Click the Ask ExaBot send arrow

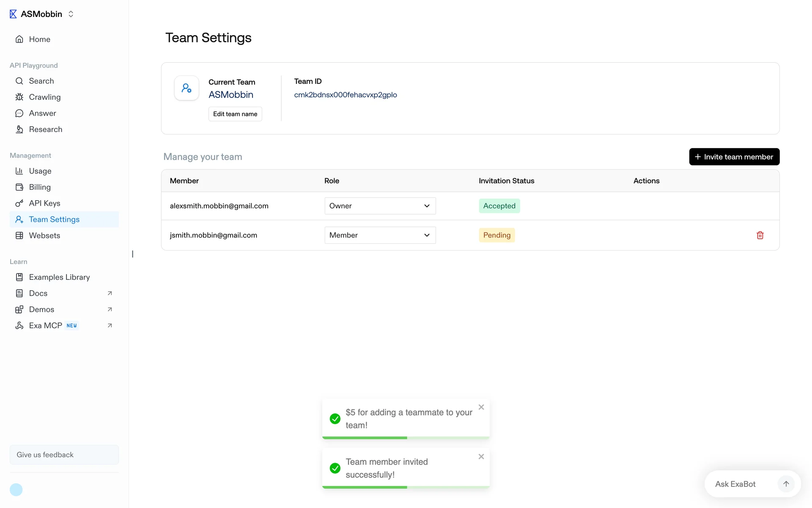pos(786,483)
